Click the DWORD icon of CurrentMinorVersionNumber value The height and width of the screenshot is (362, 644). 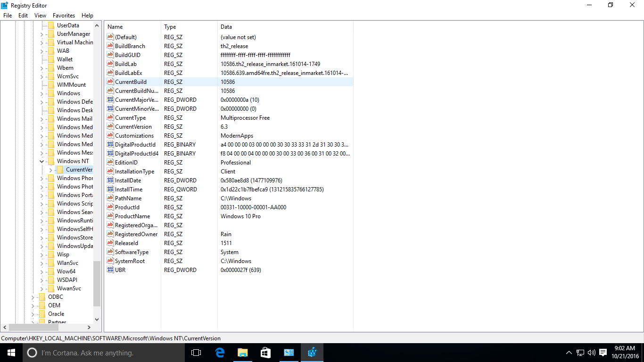coord(110,109)
